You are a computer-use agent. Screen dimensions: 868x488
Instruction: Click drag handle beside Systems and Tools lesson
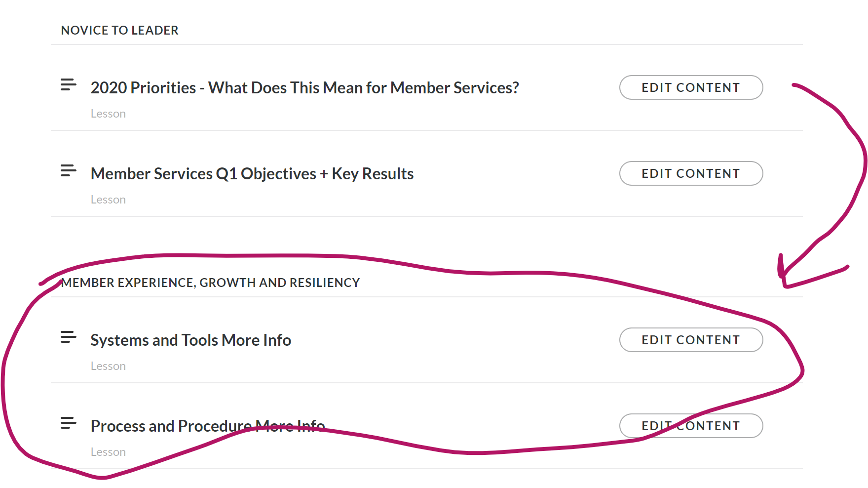[x=68, y=337]
